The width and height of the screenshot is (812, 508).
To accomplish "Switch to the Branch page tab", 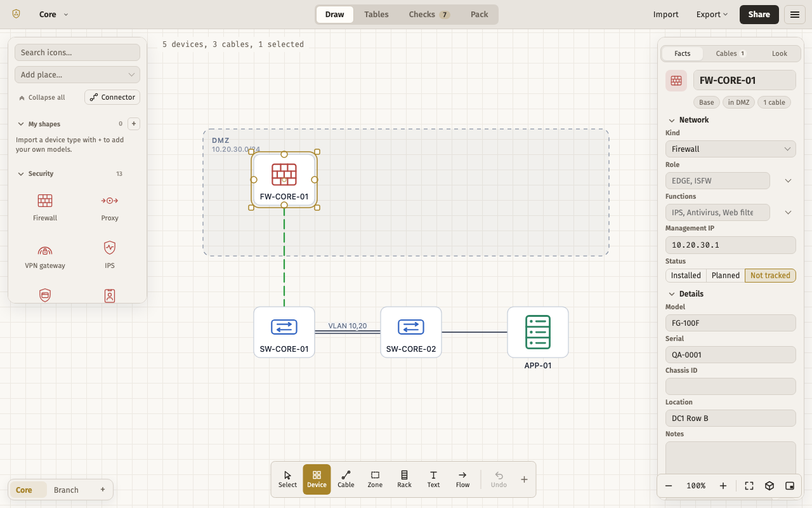I will (66, 490).
